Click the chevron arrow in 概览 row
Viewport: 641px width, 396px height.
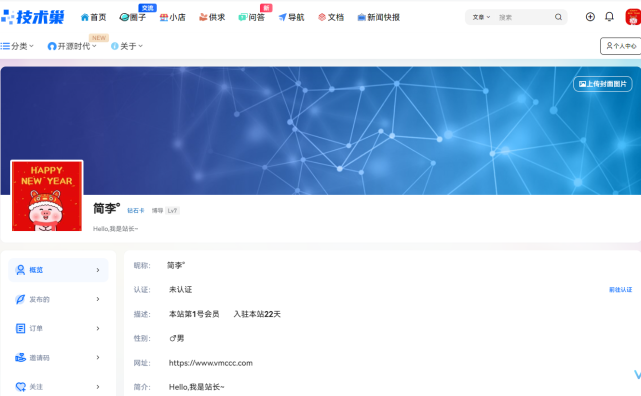coord(98,270)
